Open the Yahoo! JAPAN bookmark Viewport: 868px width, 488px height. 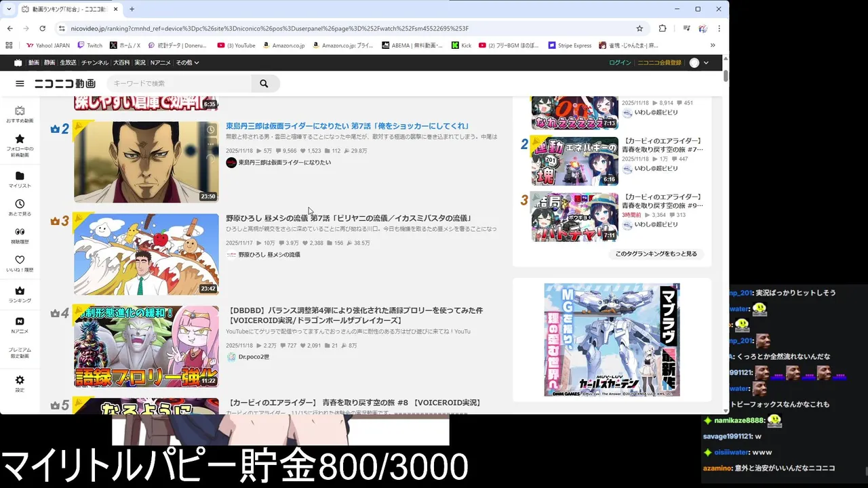coord(48,45)
